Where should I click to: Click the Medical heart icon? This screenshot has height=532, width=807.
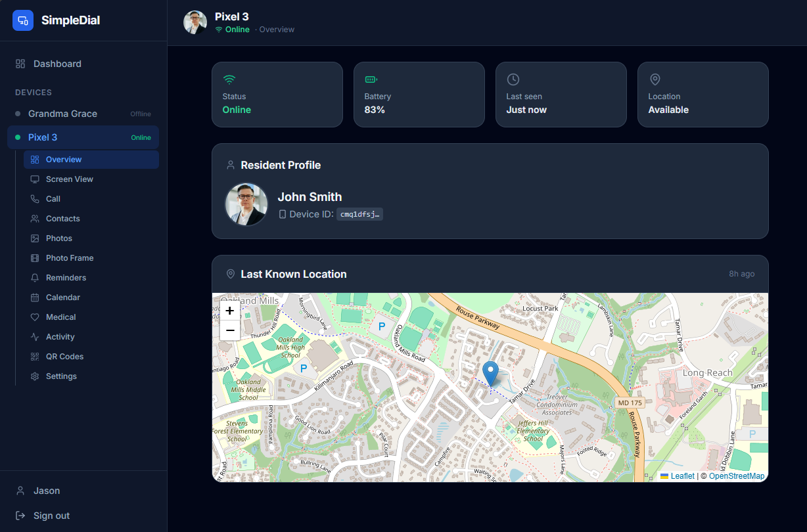[x=35, y=317]
